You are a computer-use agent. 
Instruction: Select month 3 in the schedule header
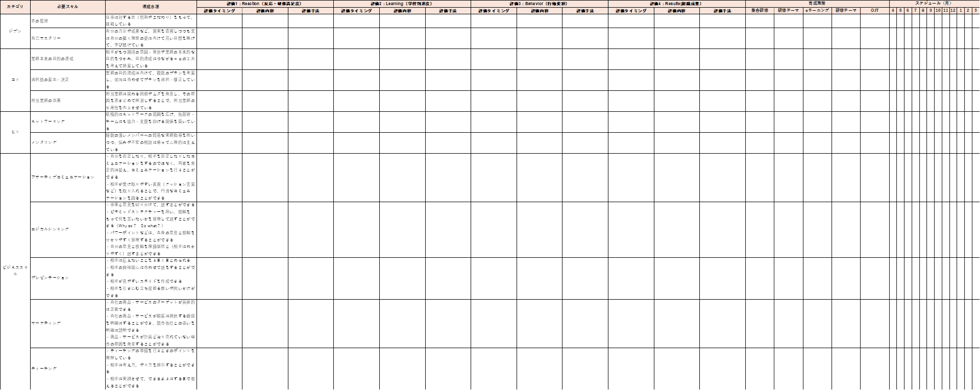coord(975,11)
